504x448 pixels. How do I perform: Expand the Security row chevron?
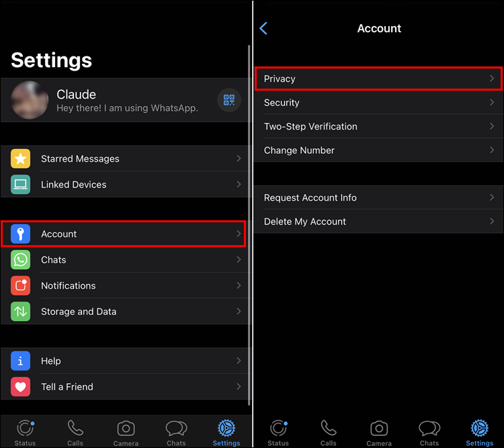pyautogui.click(x=492, y=102)
